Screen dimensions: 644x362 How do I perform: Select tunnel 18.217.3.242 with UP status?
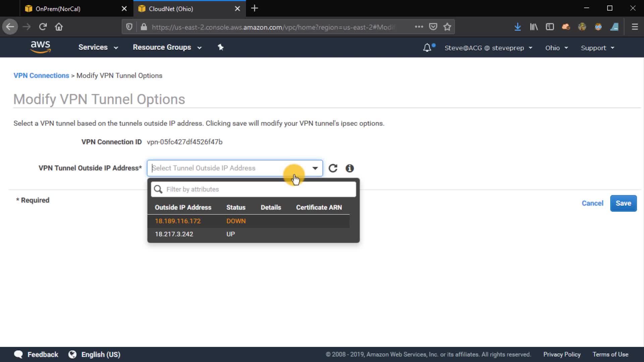(174, 234)
